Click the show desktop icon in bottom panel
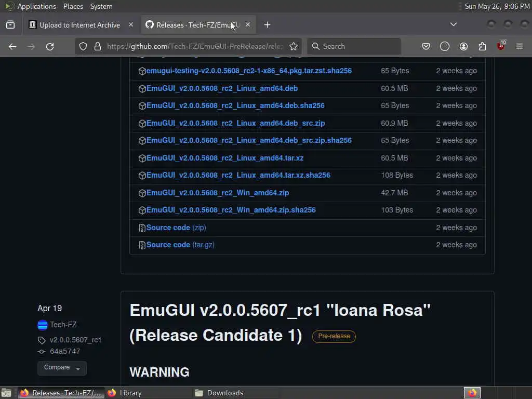Screen dimensions: 532x399 tap(6, 393)
